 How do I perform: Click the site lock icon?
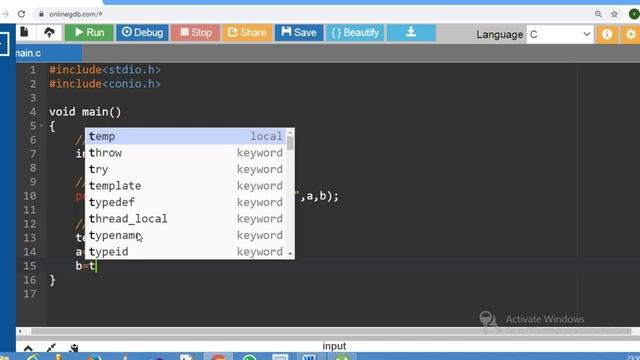[x=41, y=14]
